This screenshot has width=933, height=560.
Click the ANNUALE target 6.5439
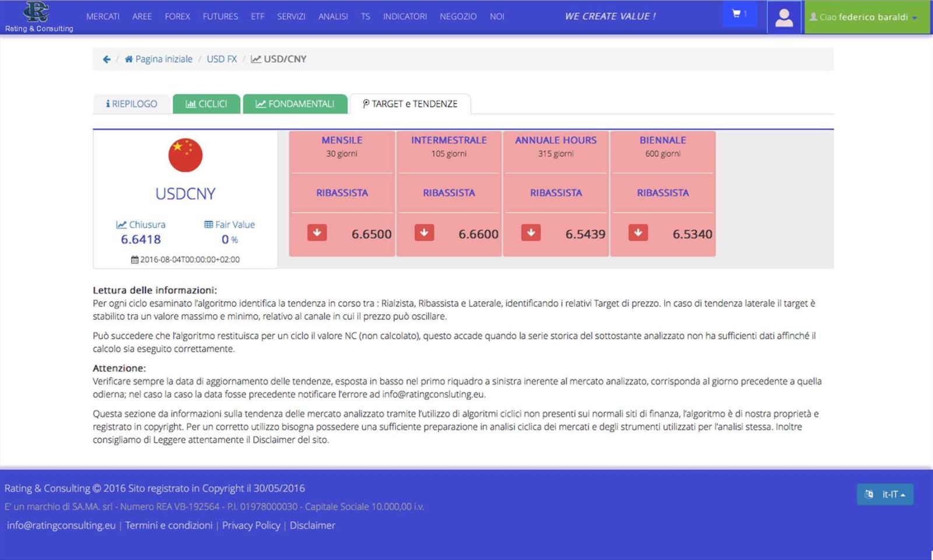tap(585, 234)
